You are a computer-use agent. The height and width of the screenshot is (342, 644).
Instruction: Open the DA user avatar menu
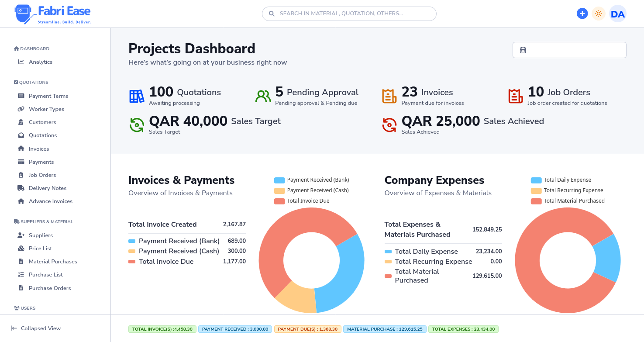pos(617,14)
